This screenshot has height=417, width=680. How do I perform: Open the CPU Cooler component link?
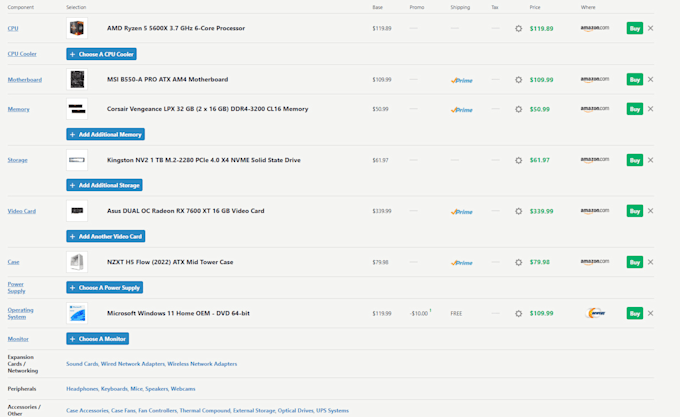(22, 54)
